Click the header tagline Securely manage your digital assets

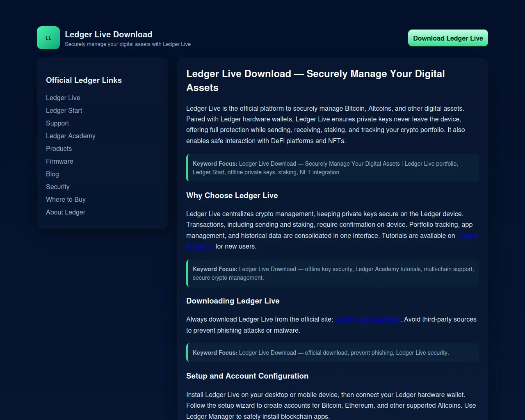tap(128, 44)
